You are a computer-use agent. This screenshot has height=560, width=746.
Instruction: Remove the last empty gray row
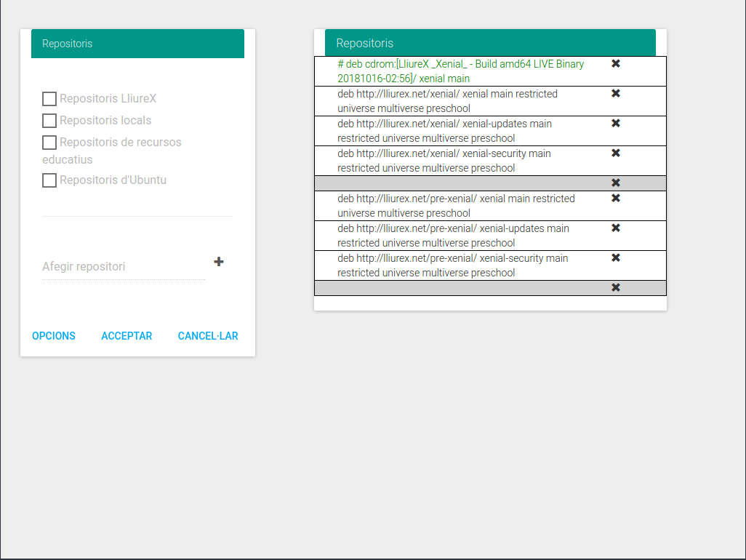(x=615, y=288)
